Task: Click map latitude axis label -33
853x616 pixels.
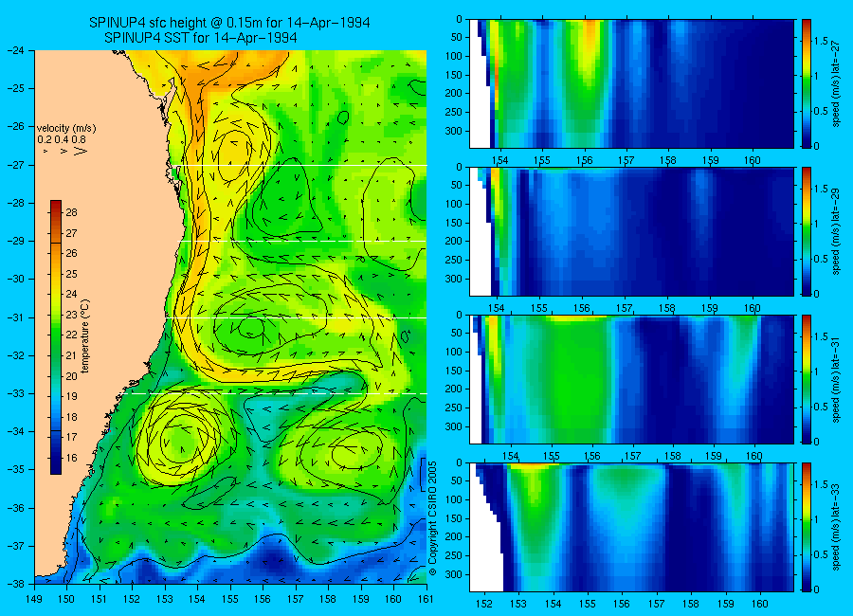Action: [15, 393]
